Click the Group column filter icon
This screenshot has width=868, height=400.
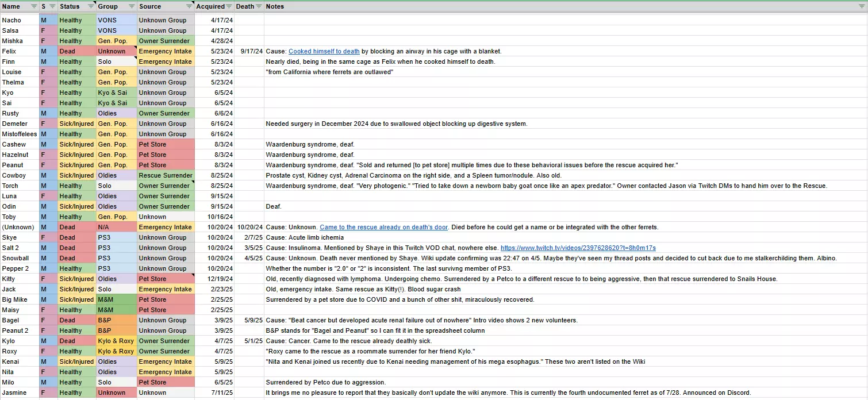pos(131,6)
